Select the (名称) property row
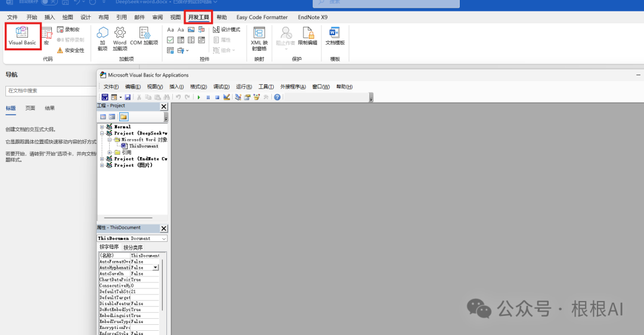 click(x=129, y=256)
